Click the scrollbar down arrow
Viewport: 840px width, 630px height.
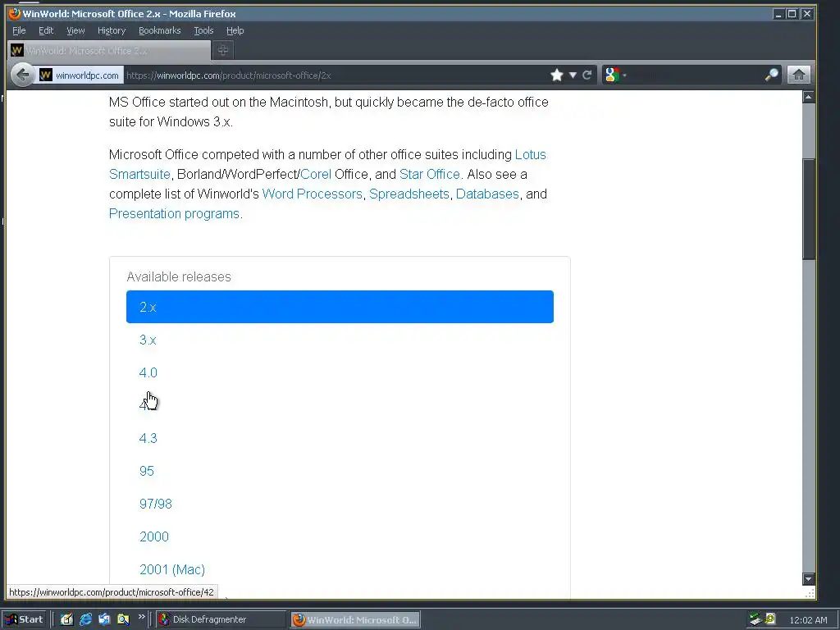[808, 578]
